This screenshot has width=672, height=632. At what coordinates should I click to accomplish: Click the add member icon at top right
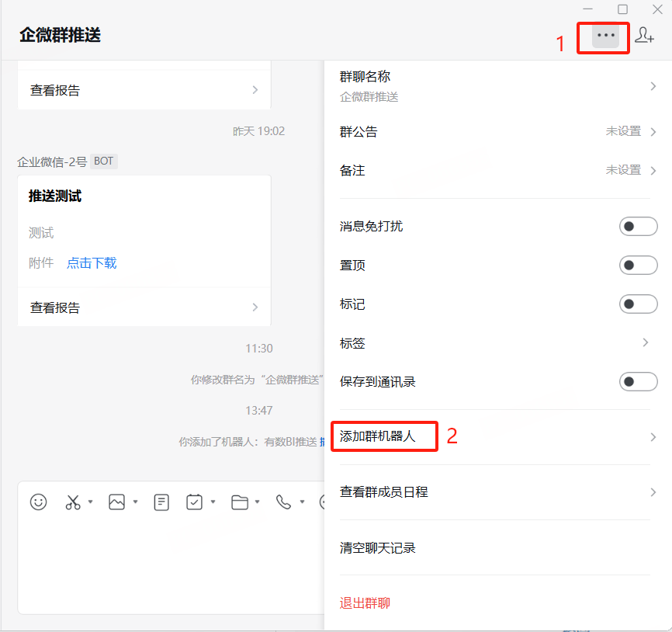[644, 35]
